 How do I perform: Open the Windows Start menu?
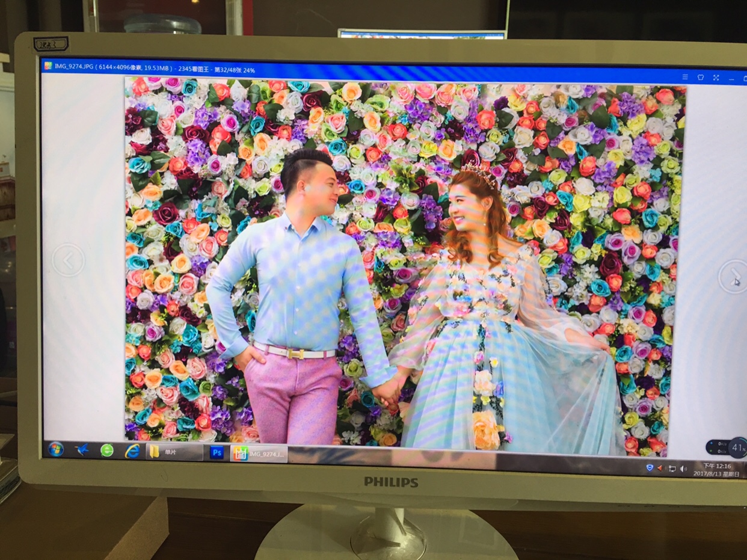[x=56, y=449]
